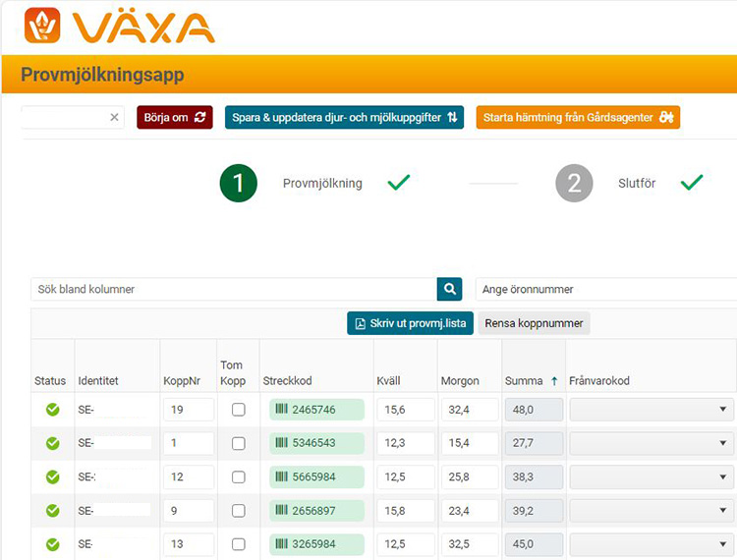Sort by Identitet column header
737x560 pixels.
click(97, 380)
